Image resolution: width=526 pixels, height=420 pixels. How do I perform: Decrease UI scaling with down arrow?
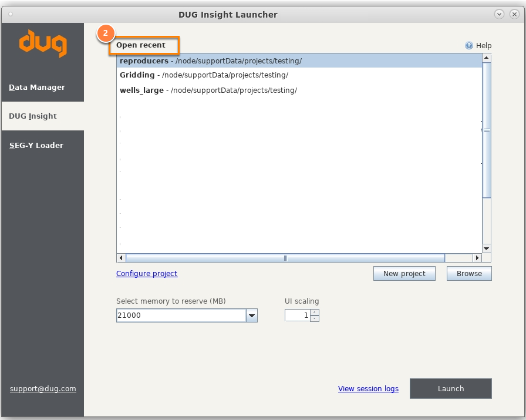coord(314,318)
